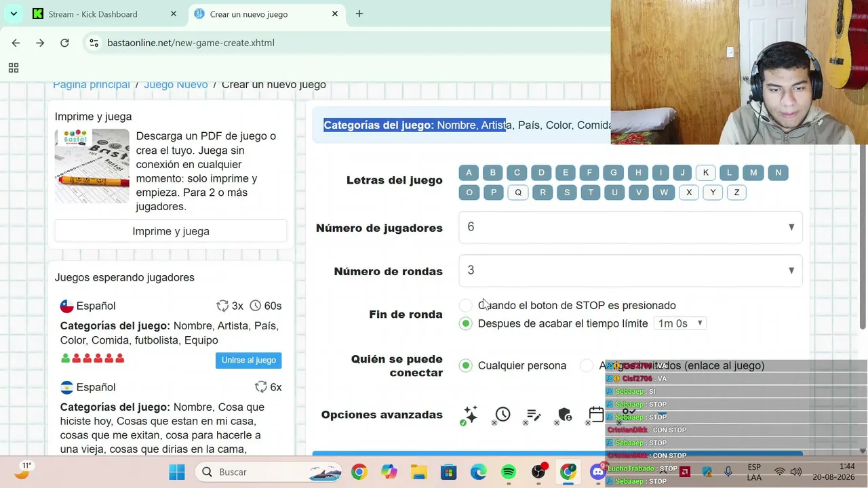Image resolution: width=868 pixels, height=488 pixels.
Task: Click the printable game PDF thumbnail
Action: 92,166
